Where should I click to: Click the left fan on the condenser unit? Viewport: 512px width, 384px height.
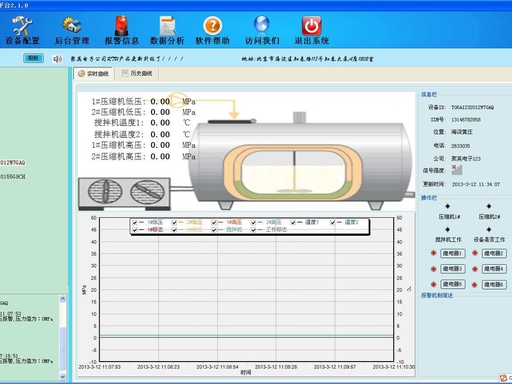click(105, 192)
